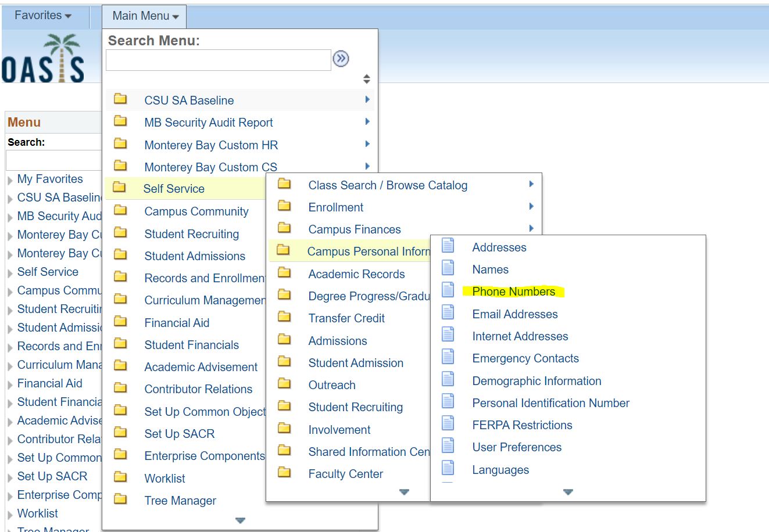Click document icon beside Emergency Contacts
The width and height of the screenshot is (769, 532).
[448, 358]
